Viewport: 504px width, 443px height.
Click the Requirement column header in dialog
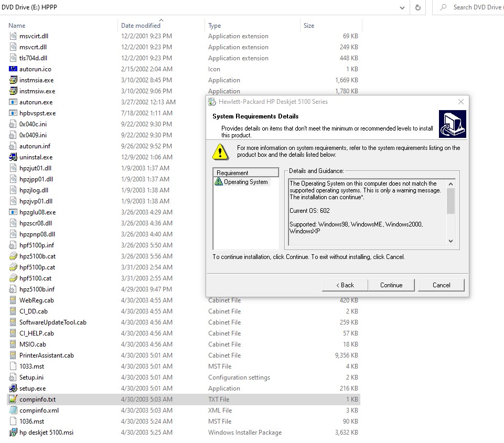(245, 172)
